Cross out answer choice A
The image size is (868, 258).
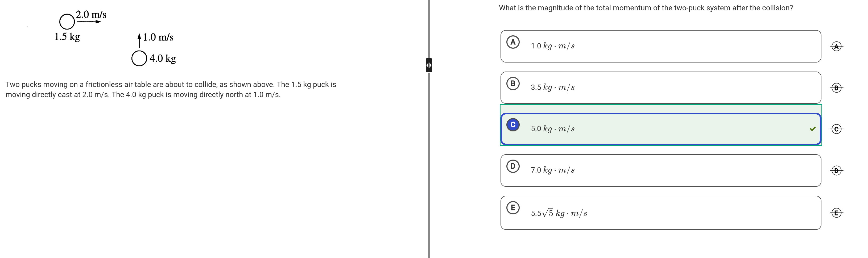coord(836,46)
